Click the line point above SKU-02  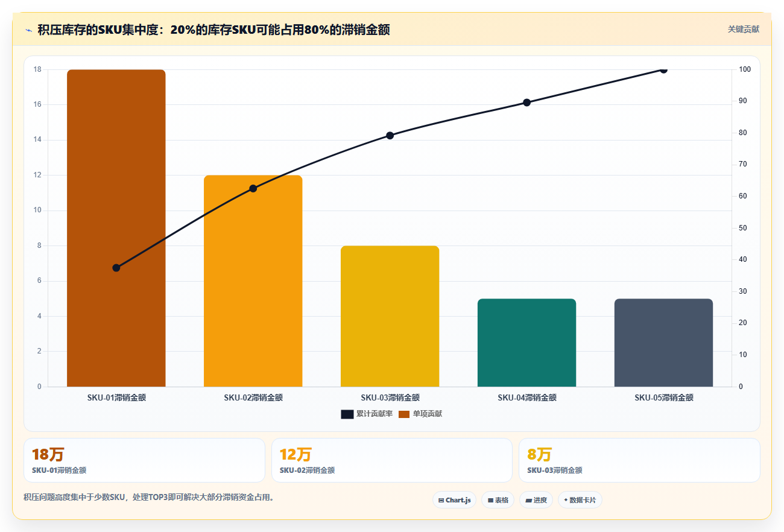tap(253, 189)
